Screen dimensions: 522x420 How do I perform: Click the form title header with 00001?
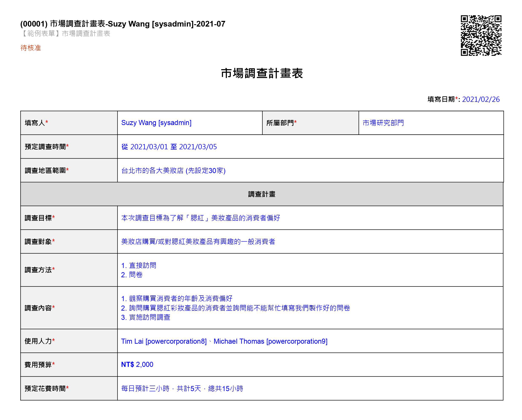(x=123, y=24)
